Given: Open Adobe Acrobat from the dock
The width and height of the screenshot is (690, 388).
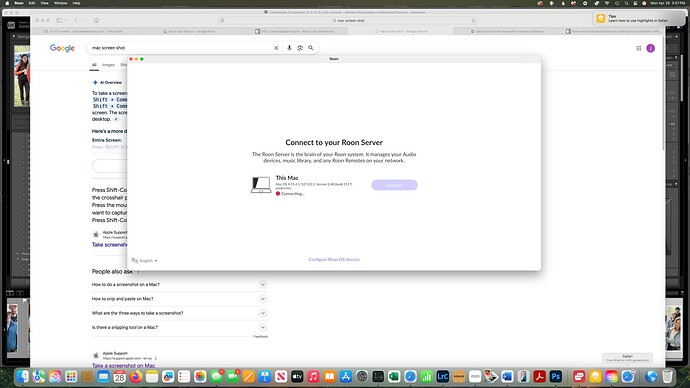Looking at the screenshot, I should 540,377.
